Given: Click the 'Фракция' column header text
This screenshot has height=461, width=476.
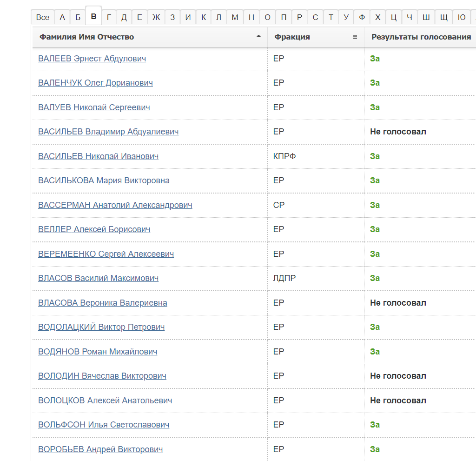Looking at the screenshot, I should click(x=292, y=37).
